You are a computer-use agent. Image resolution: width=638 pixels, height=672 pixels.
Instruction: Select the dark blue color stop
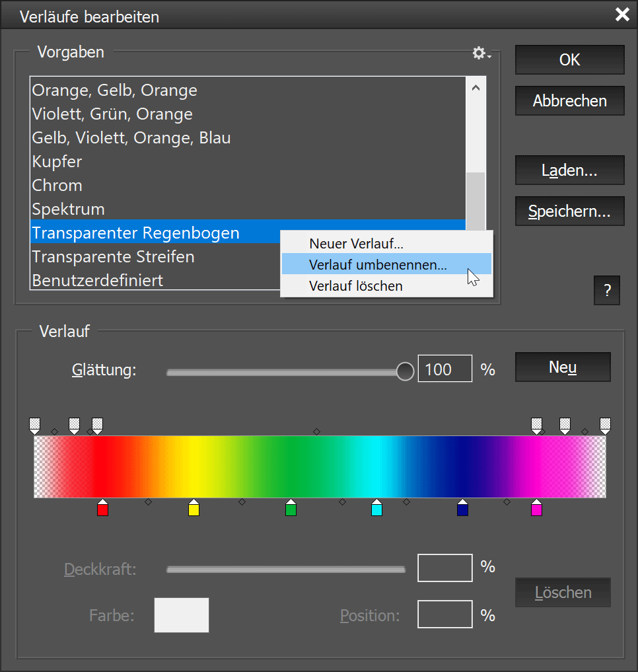pyautogui.click(x=462, y=509)
